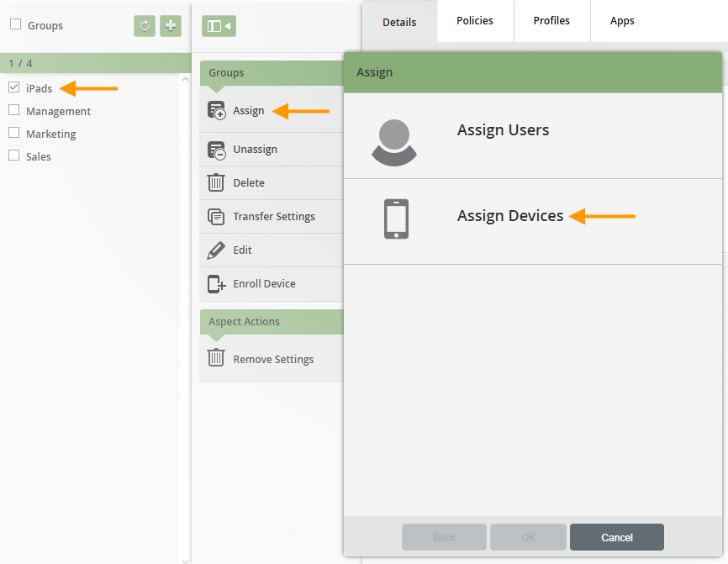The image size is (728, 564).
Task: Select Remove Settings under Aspect Actions
Action: point(272,359)
